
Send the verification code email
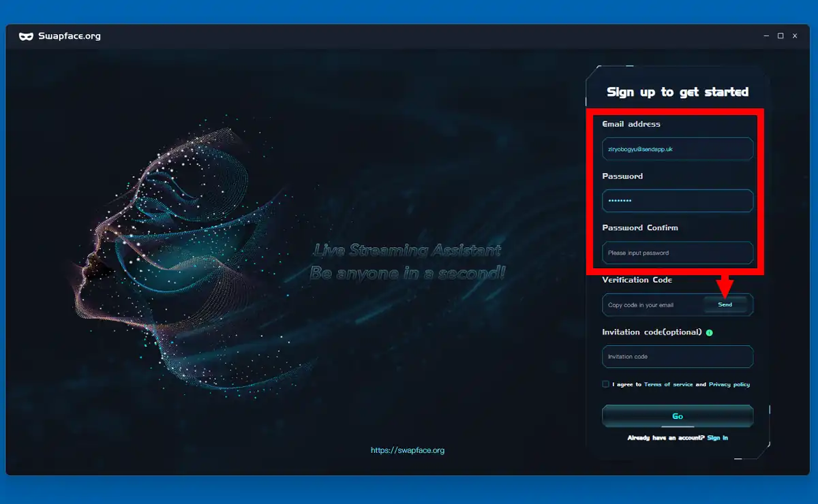[725, 304]
